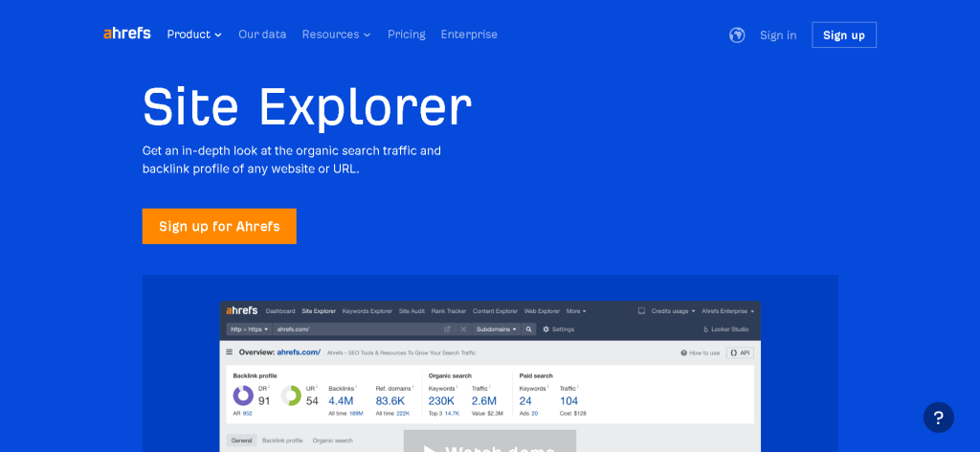
Task: Open Subdomains dropdown in demo preview
Action: 497,328
